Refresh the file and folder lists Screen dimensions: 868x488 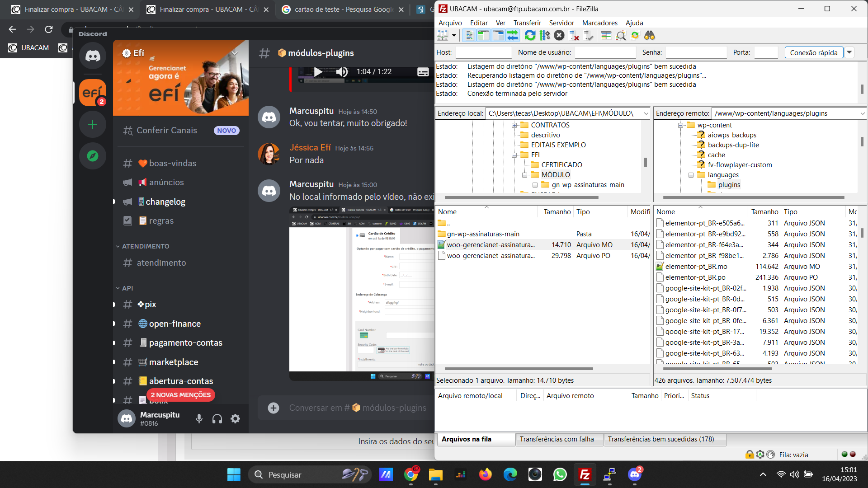530,35
